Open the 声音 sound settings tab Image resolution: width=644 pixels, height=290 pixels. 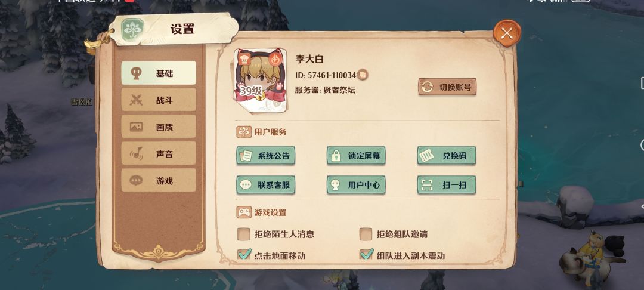point(159,153)
